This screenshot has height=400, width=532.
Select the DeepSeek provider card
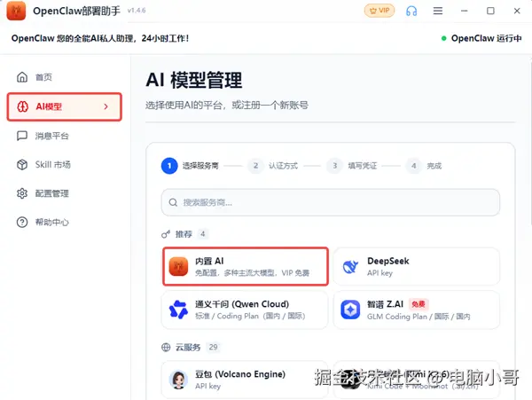[417, 267]
